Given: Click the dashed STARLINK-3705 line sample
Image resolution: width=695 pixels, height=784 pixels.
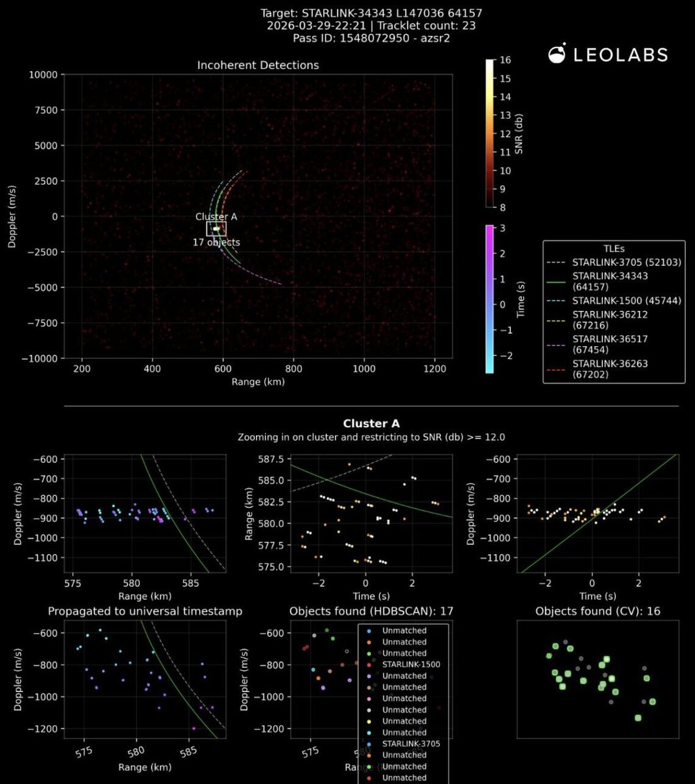Looking at the screenshot, I should (x=557, y=263).
